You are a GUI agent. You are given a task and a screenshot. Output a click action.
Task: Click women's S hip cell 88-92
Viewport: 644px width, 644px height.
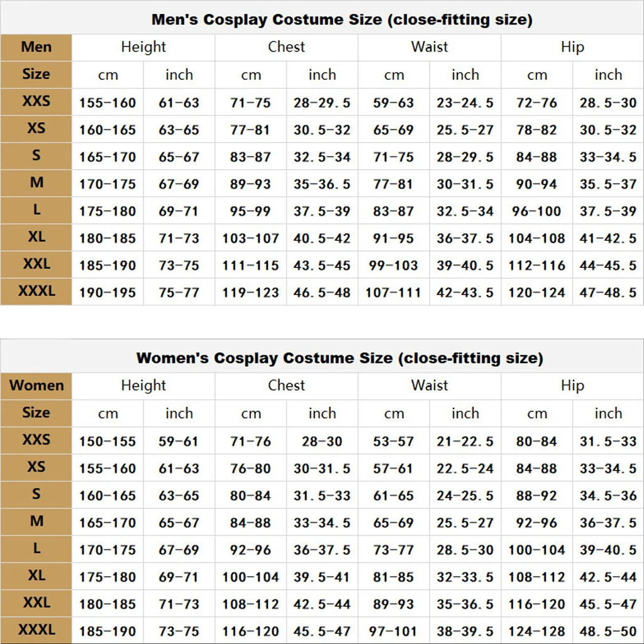click(536, 496)
